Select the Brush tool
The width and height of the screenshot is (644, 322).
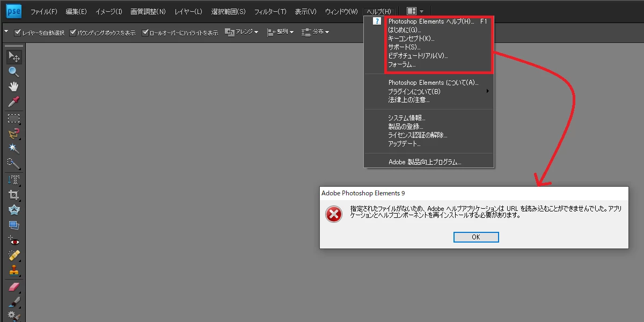pos(14,303)
